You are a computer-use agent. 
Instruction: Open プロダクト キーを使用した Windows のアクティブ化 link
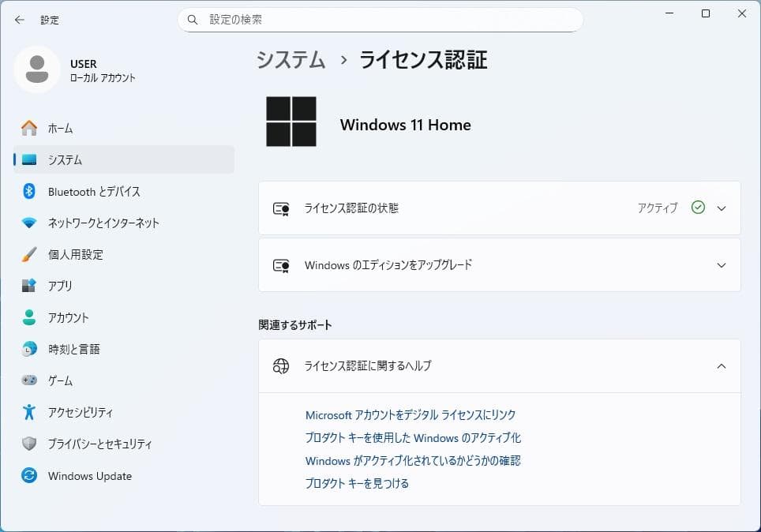[413, 437]
